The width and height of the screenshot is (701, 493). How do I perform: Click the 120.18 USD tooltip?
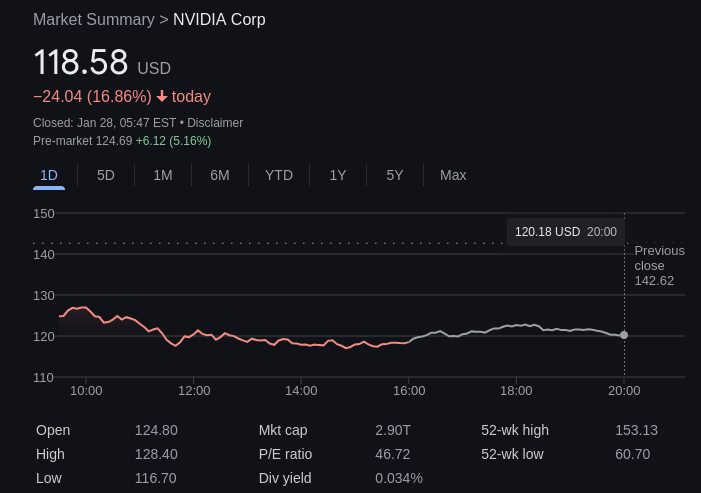[x=566, y=232]
